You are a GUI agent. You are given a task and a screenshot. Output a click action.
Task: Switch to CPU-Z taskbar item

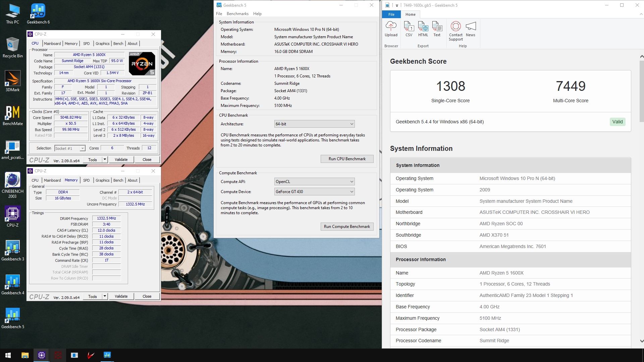[x=42, y=355]
